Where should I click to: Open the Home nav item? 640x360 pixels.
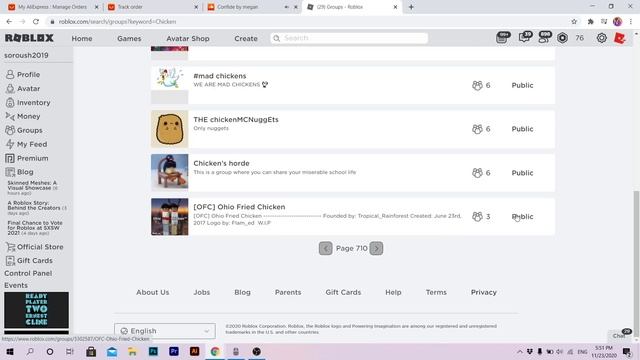pos(82,38)
